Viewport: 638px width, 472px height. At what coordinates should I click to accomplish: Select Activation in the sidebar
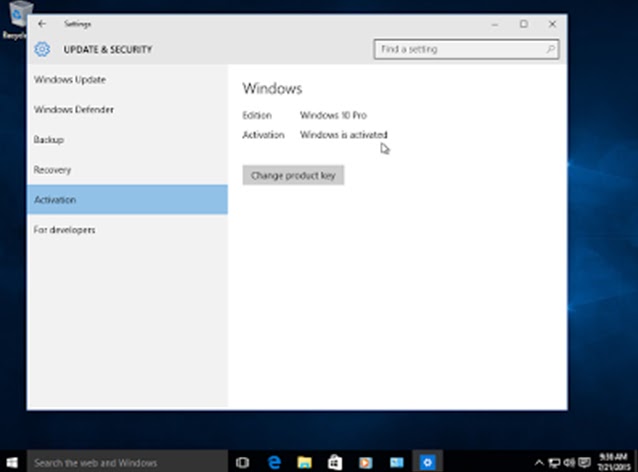coord(127,199)
